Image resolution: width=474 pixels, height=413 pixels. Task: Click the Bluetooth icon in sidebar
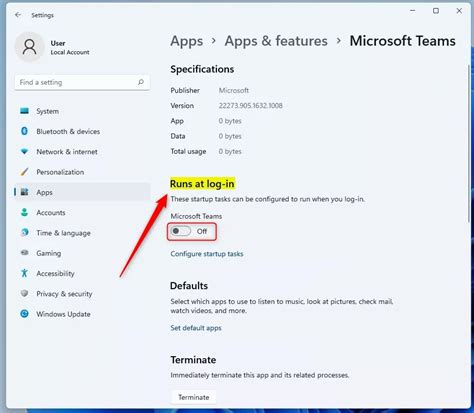click(x=24, y=131)
